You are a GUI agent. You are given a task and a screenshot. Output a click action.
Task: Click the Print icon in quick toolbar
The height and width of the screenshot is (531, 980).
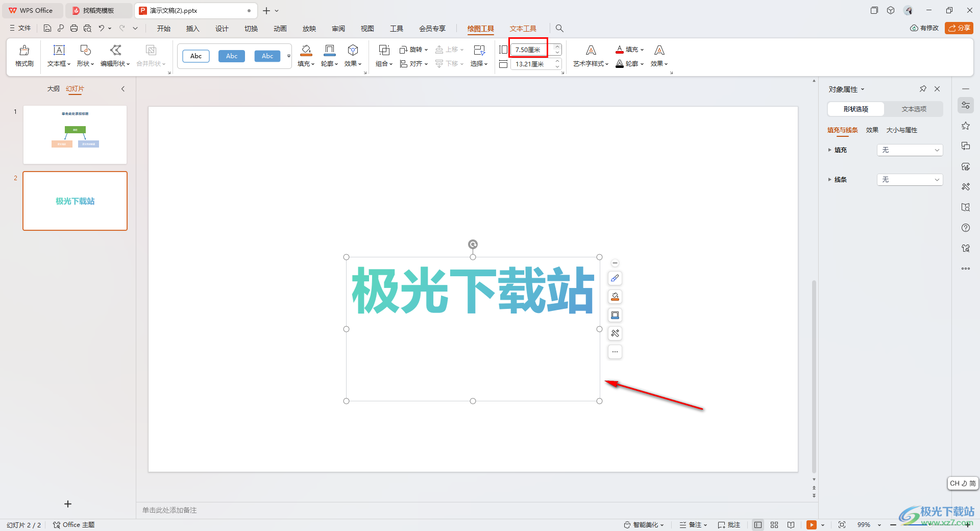point(74,29)
